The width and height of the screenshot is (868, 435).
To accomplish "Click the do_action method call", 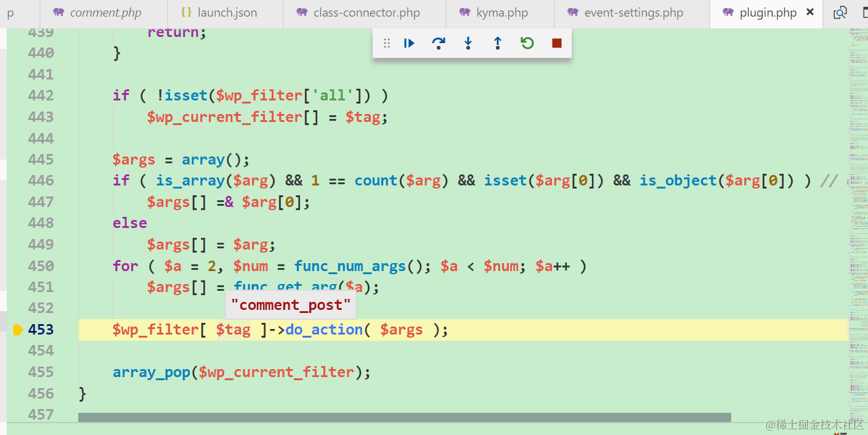I will [324, 330].
